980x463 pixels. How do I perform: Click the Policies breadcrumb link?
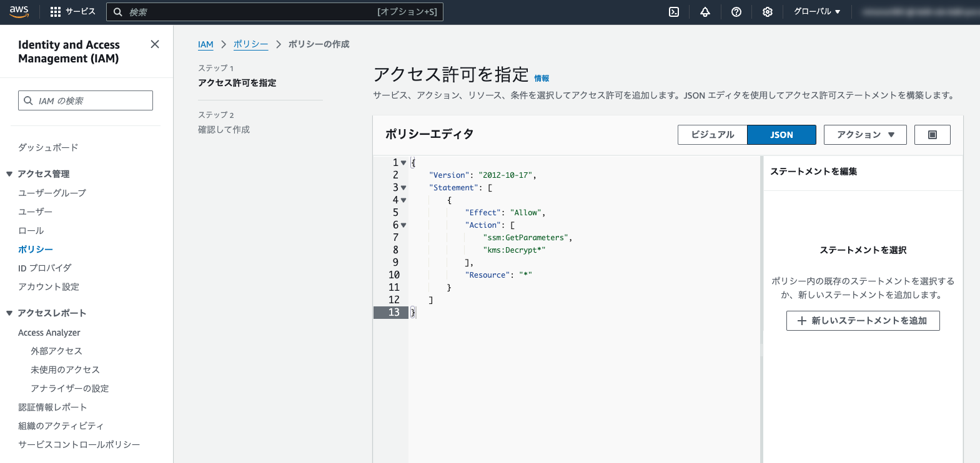[x=250, y=44]
